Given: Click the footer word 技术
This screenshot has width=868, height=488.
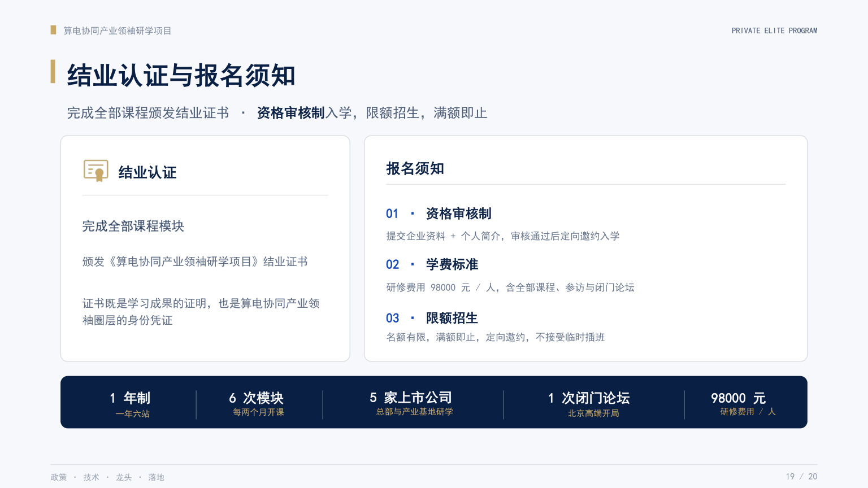Looking at the screenshot, I should pos(91,477).
